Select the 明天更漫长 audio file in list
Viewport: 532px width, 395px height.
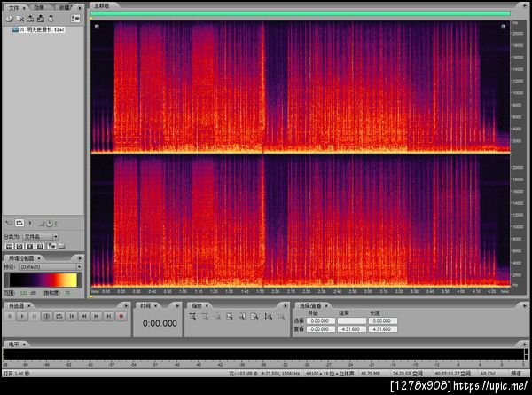click(38, 29)
